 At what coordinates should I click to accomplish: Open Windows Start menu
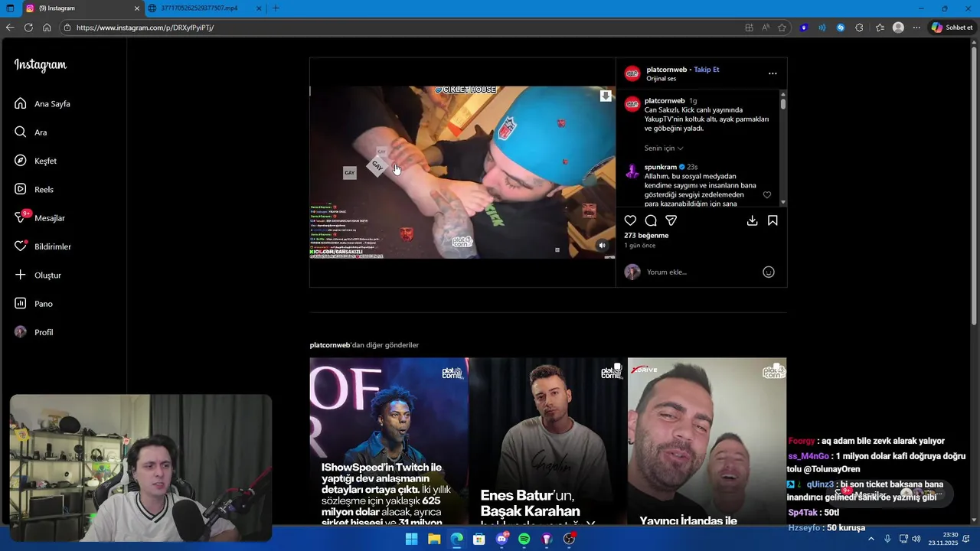[412, 539]
